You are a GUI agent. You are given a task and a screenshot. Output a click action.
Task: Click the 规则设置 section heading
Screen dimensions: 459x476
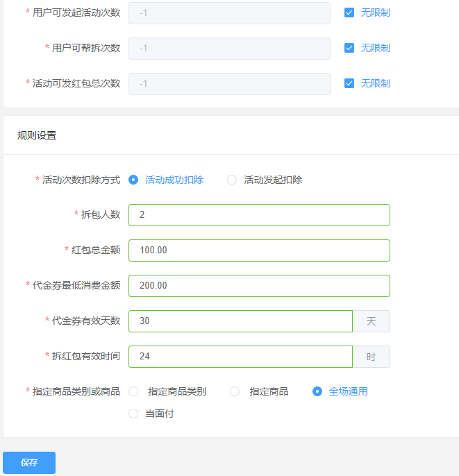point(37,135)
